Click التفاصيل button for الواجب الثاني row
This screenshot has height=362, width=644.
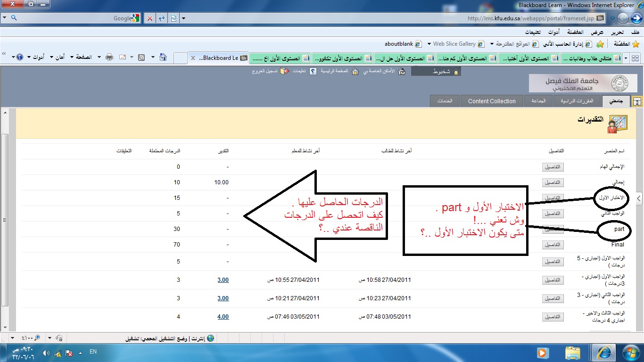pyautogui.click(x=553, y=214)
